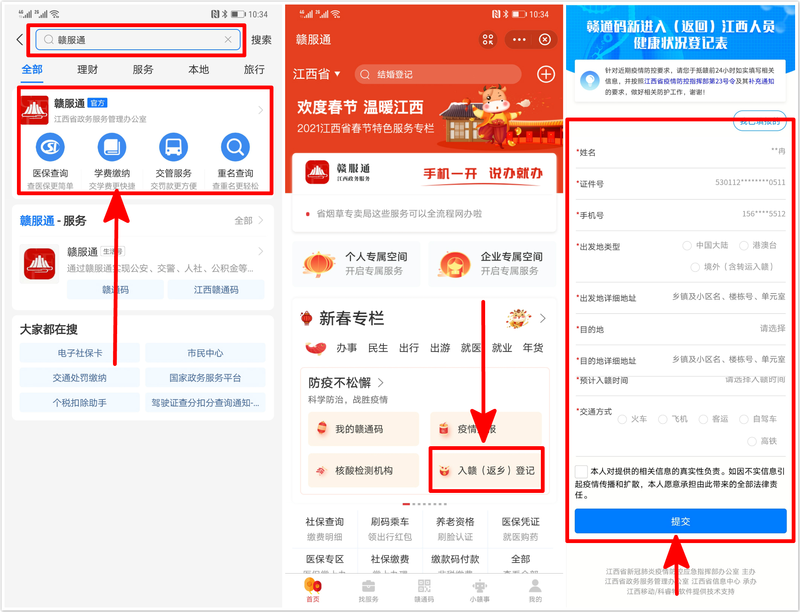Open 个人专属空间 lantern card
This screenshot has height=612, width=800.
(x=356, y=264)
